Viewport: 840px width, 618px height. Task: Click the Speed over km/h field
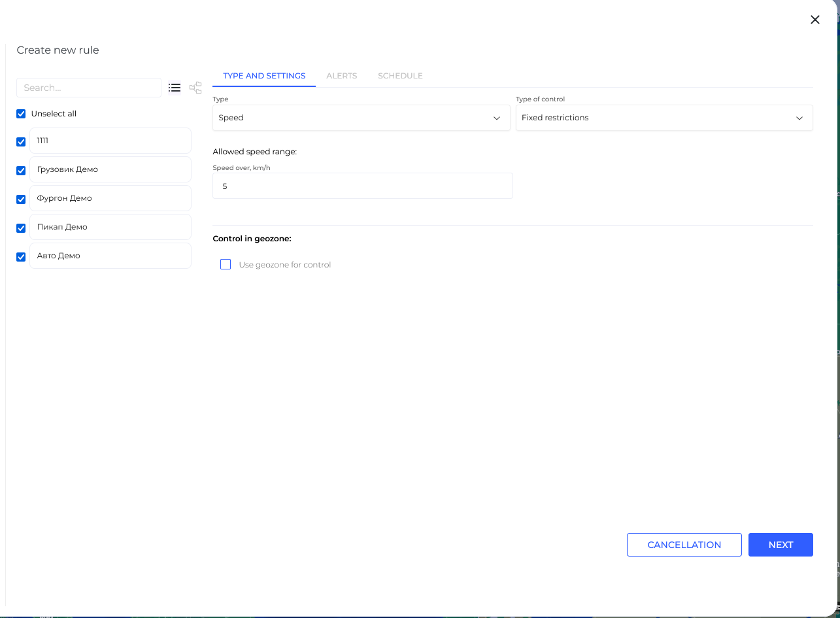362,186
